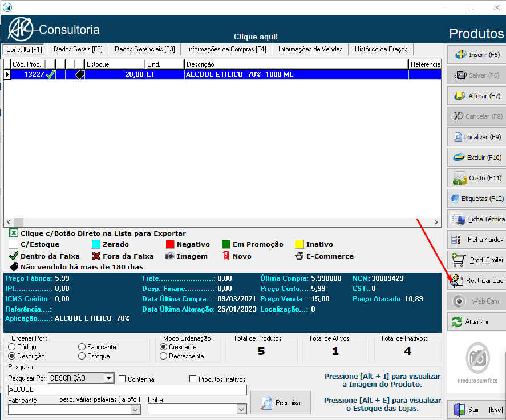Viewport: 506px width, 420px height.
Task: Open the Dados Gerenciais [F3] tab
Action: click(x=145, y=49)
